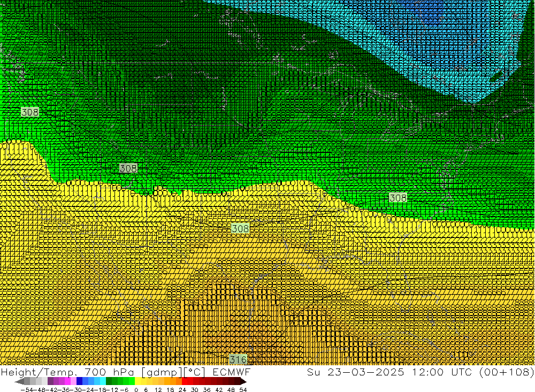Click the '12:00 UTC' time text

click(442, 372)
